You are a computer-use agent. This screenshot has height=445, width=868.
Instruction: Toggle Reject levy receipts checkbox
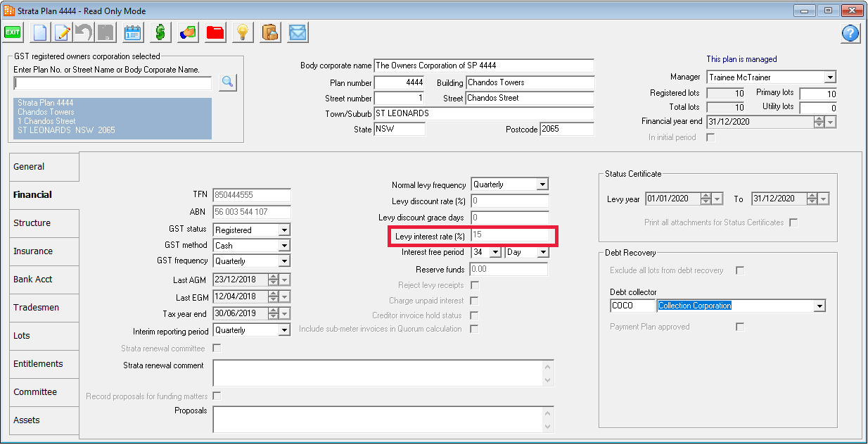click(x=475, y=285)
